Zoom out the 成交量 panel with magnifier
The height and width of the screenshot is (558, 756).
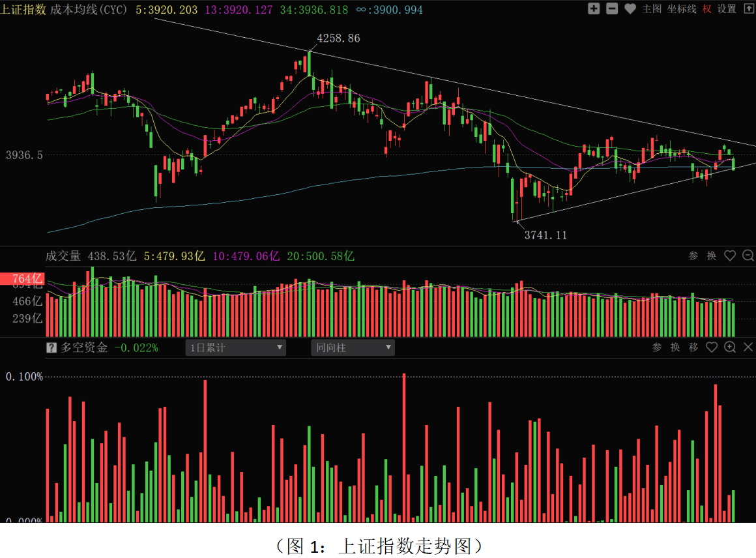(x=748, y=256)
